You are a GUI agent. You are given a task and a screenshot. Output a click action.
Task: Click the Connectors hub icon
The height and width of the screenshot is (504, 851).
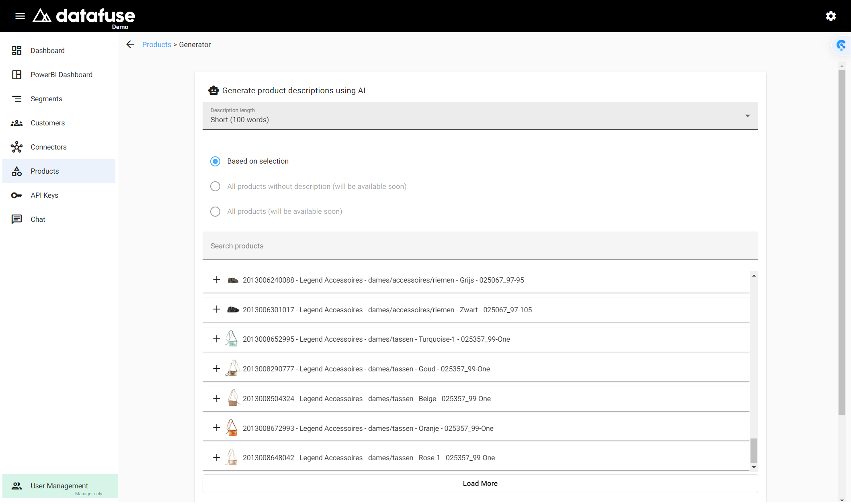tap(16, 147)
